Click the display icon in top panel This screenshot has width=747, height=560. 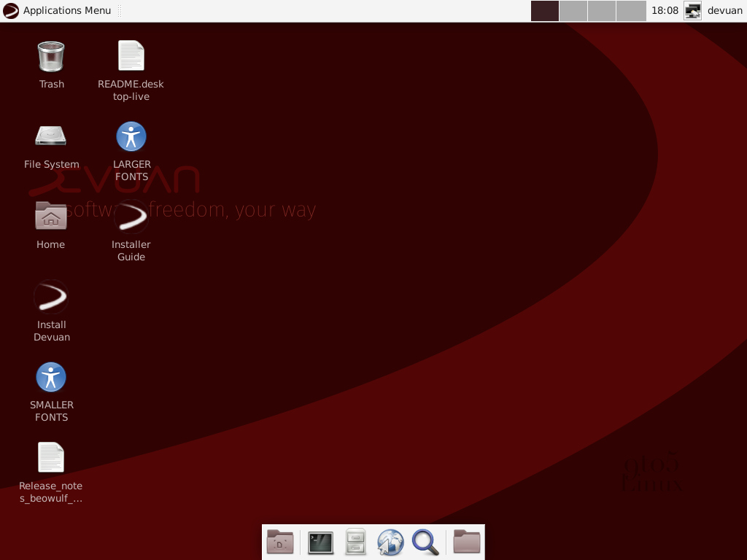692,10
